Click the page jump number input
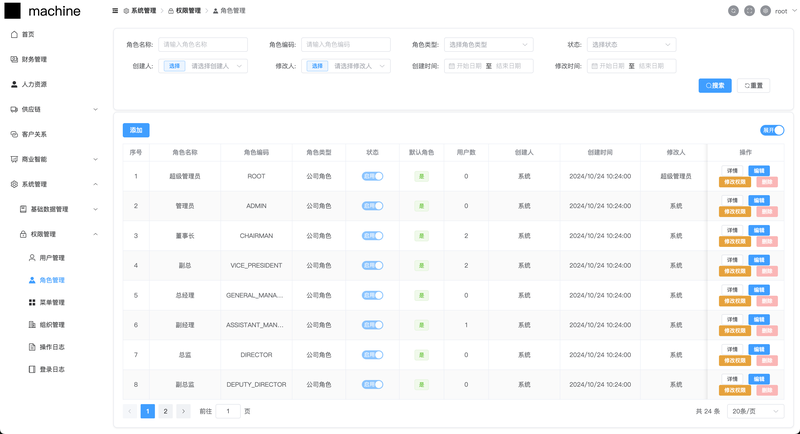This screenshot has height=434, width=800. coord(228,411)
